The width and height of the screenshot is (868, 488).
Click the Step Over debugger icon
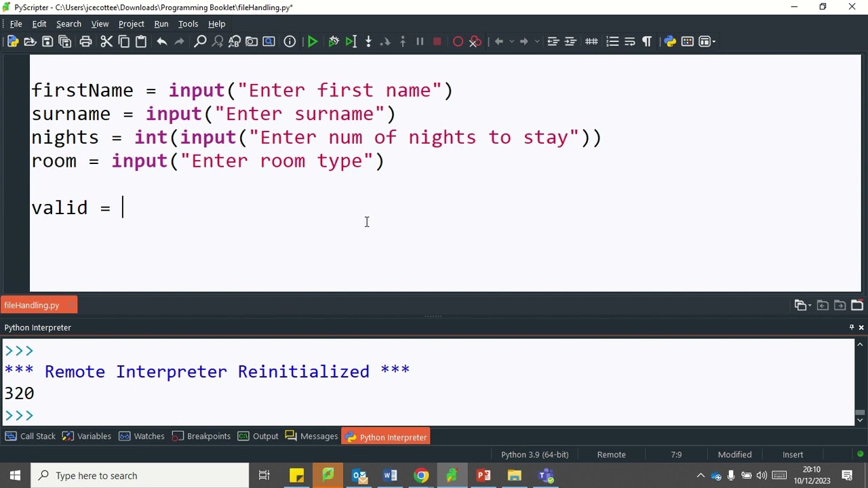click(x=385, y=41)
